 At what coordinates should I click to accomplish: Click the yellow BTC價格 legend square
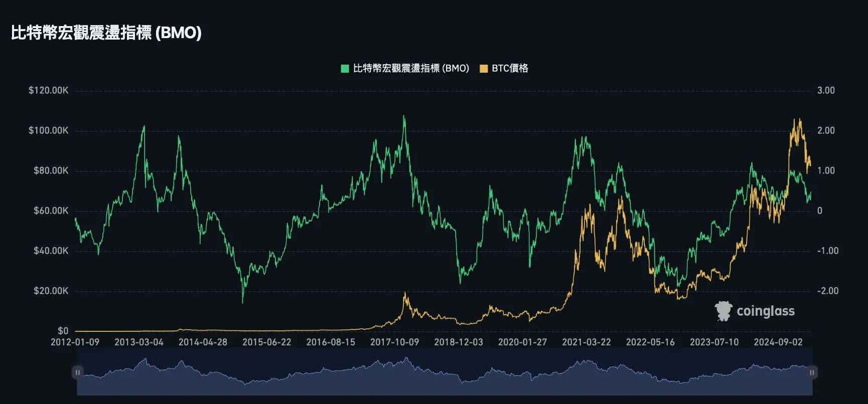[x=484, y=69]
